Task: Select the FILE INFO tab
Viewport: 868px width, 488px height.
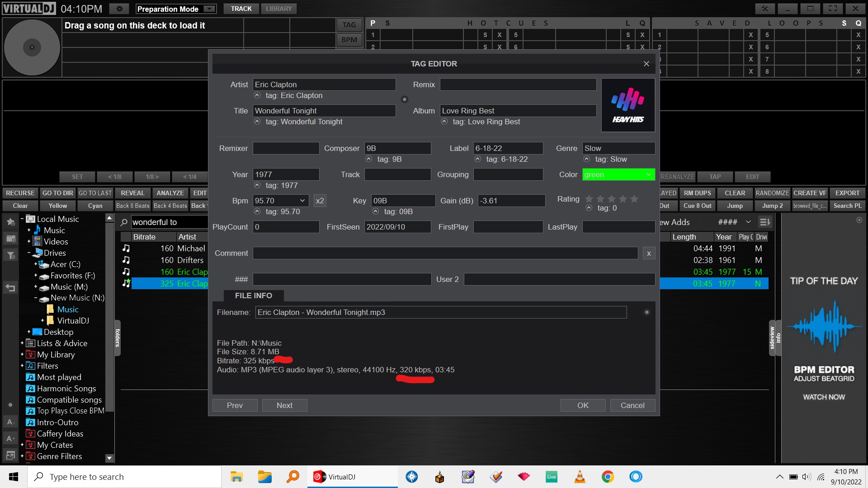Action: point(253,296)
